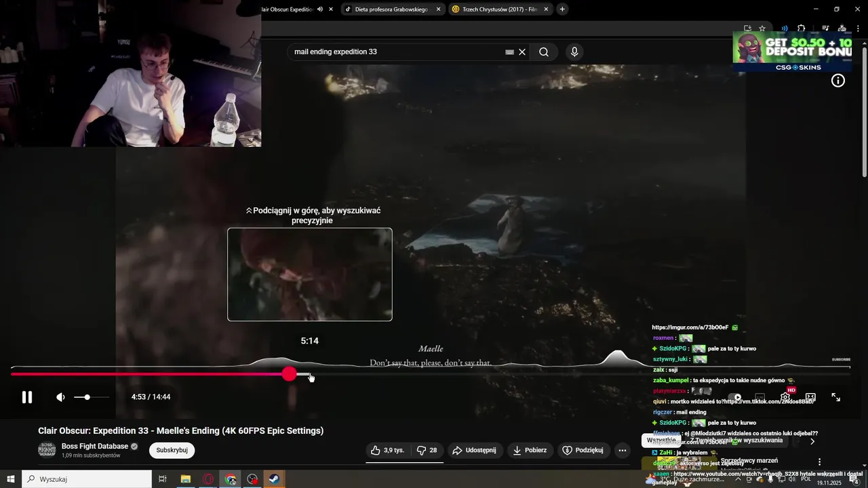
Task: Dislike the video with thumbs down
Action: [427, 450]
